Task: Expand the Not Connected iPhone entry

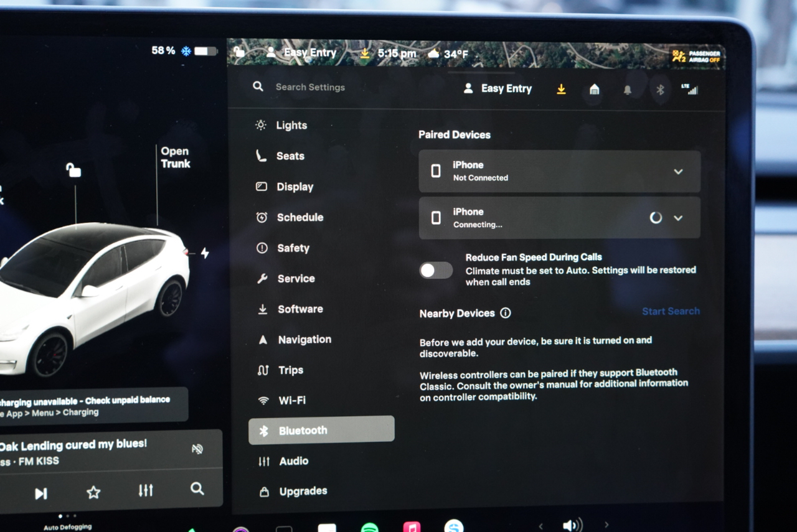Action: click(x=678, y=172)
